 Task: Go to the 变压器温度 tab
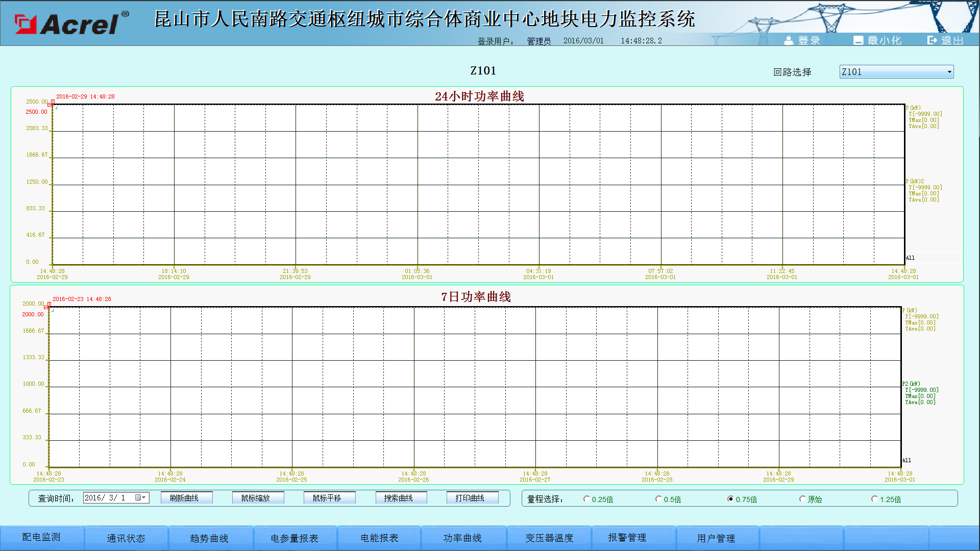coord(549,538)
